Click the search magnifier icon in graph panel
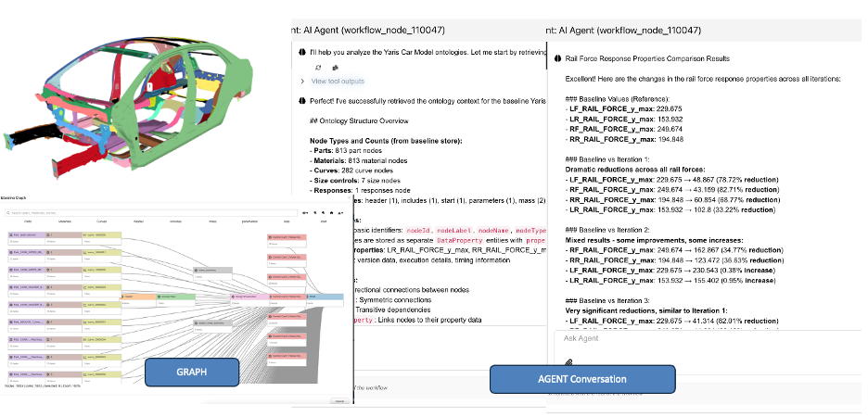 [8, 212]
